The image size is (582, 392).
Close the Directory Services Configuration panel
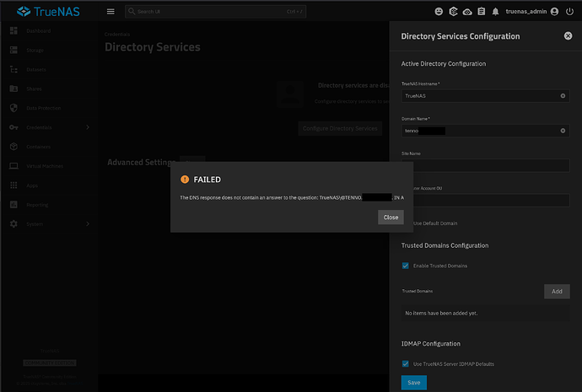(x=568, y=36)
